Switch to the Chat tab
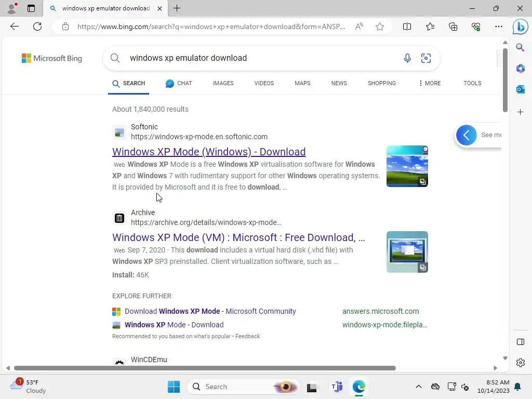The image size is (532, 399). click(x=179, y=84)
